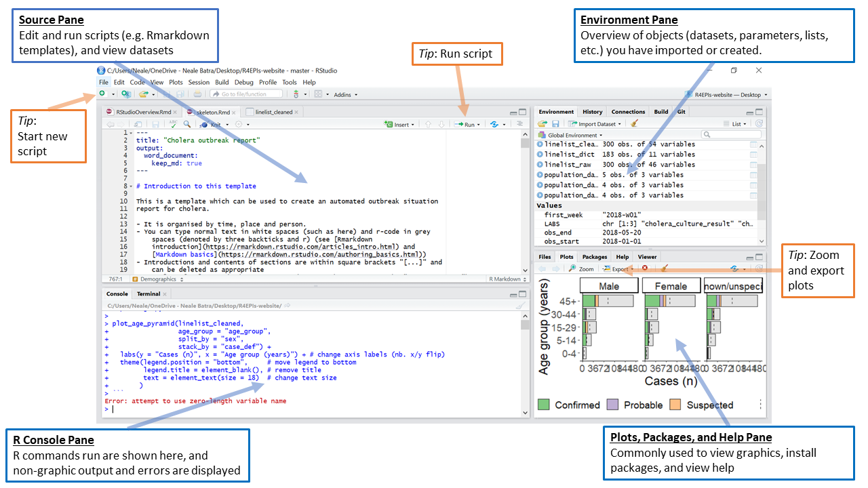
Task: Open the Session menu
Action: (199, 82)
